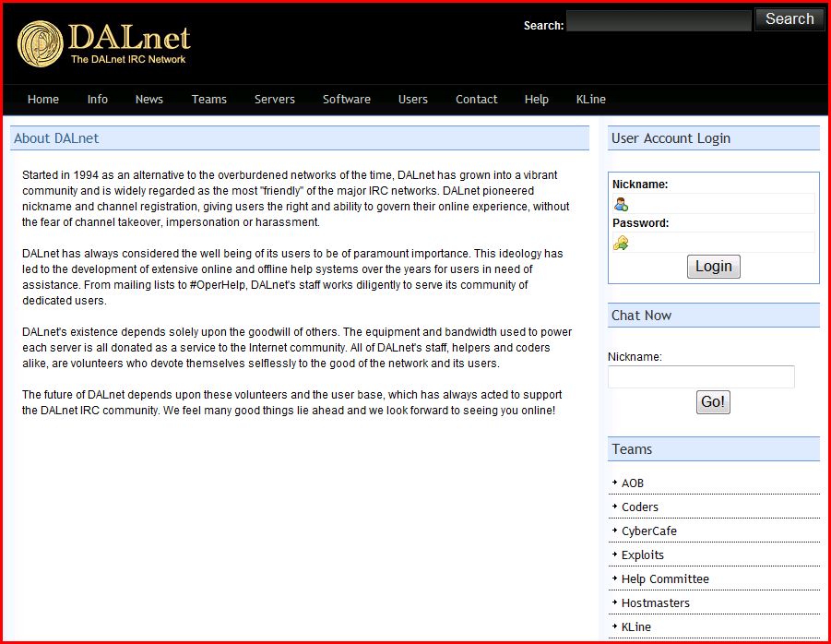
Task: Focus the Chat Now nickname field
Action: (701, 376)
